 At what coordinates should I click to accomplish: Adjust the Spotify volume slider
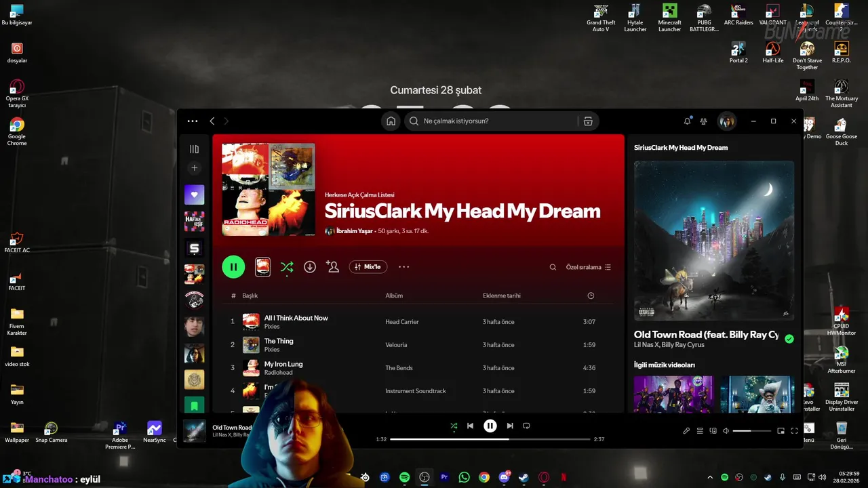(x=751, y=431)
